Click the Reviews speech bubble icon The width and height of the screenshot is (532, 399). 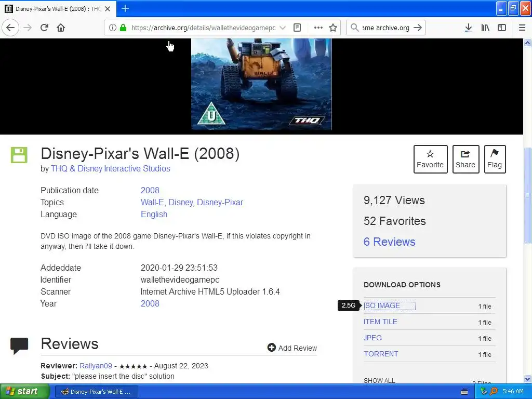coord(19,345)
